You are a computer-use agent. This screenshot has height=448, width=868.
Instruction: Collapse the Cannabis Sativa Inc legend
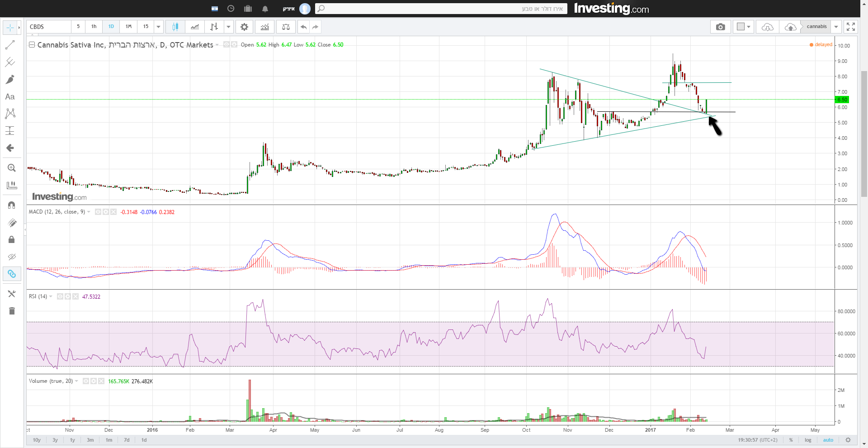click(32, 45)
